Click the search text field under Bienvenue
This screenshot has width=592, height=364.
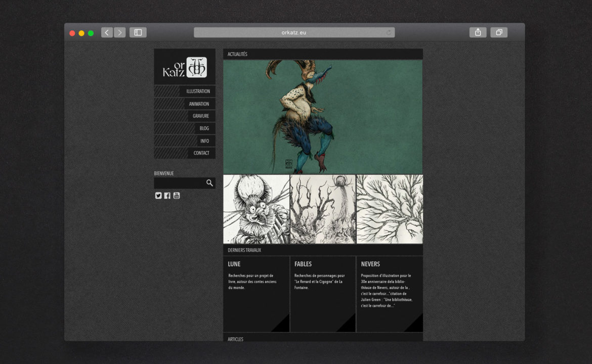pyautogui.click(x=179, y=183)
